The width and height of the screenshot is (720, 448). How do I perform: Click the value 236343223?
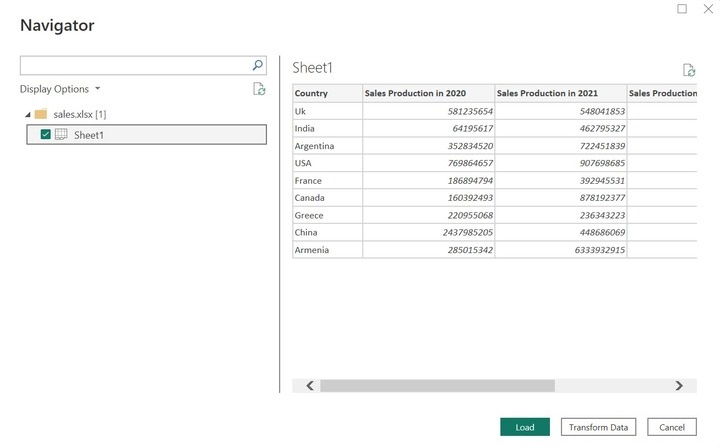[x=602, y=215]
